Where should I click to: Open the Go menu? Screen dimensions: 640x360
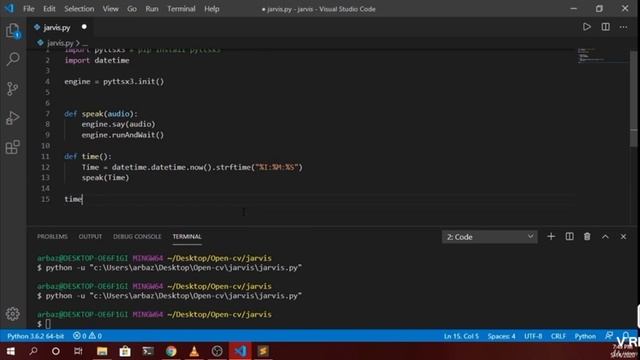(132, 9)
